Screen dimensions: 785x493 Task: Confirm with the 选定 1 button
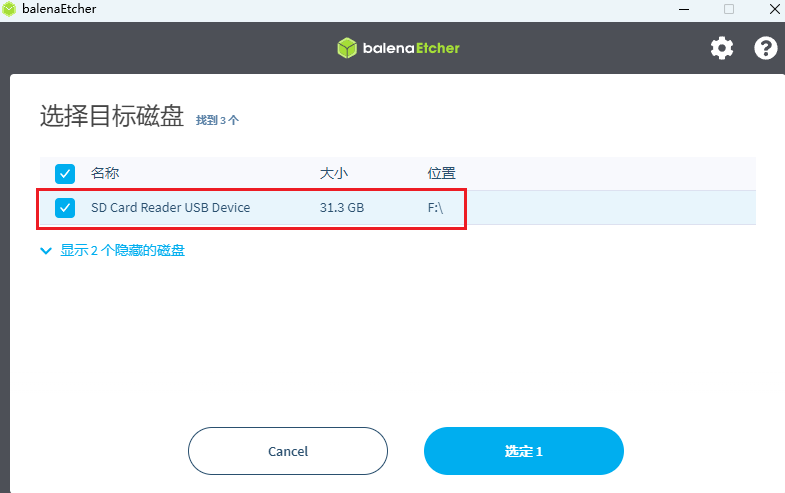pos(524,451)
